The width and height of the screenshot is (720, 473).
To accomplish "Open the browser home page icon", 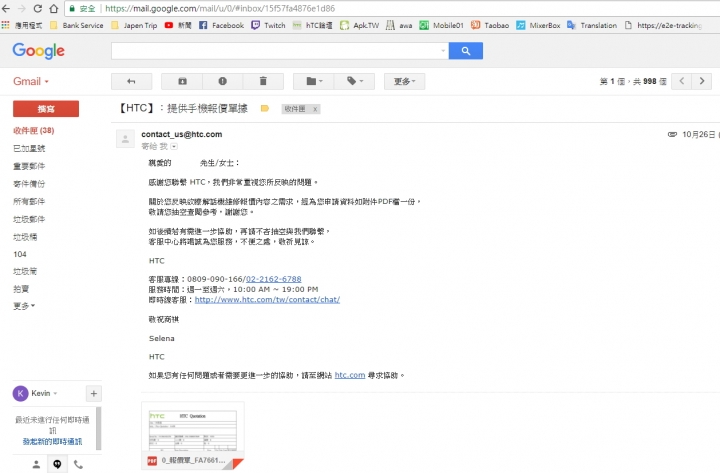I will pyautogui.click(x=54, y=9).
